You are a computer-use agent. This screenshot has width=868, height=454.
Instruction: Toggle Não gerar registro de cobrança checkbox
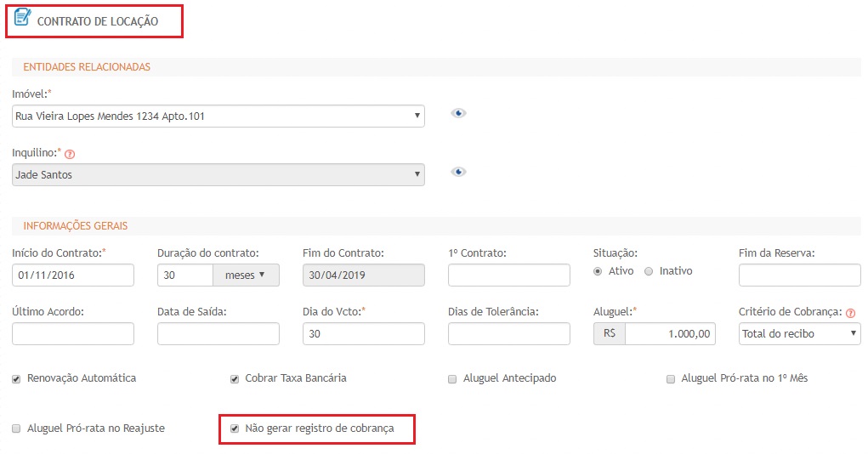tap(235, 428)
